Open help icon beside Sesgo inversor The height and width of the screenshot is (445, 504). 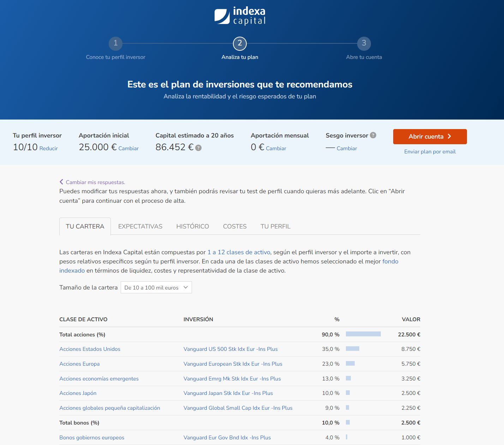point(373,135)
